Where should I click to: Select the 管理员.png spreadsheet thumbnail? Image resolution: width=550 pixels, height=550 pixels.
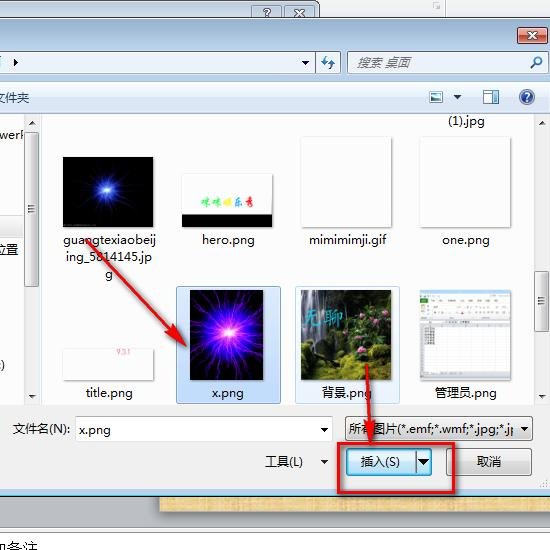coord(465,335)
